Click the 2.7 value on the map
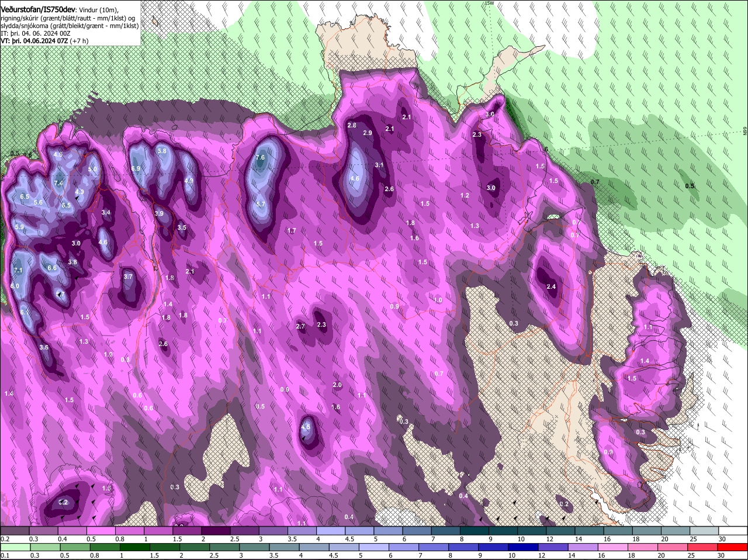748x560 pixels. point(301,326)
